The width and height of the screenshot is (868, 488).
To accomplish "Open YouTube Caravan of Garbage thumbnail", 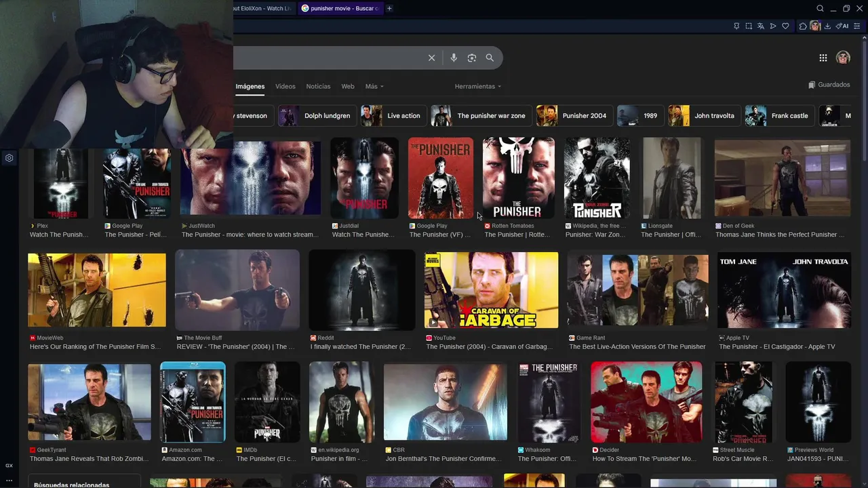I will tap(491, 290).
